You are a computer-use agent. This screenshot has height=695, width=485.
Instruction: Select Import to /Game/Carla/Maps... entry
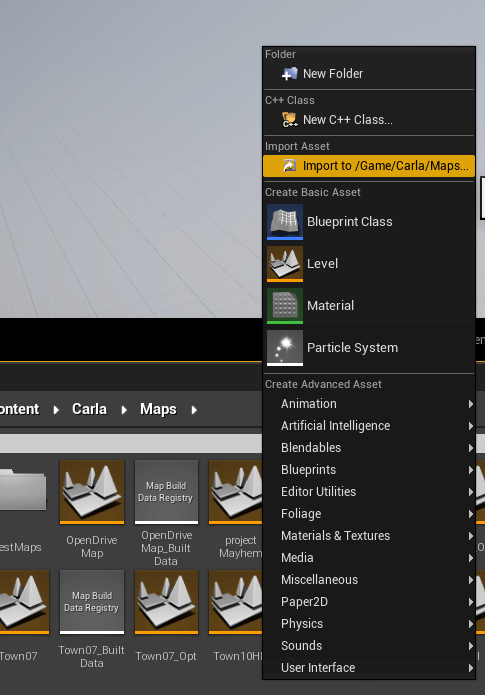coord(369,166)
